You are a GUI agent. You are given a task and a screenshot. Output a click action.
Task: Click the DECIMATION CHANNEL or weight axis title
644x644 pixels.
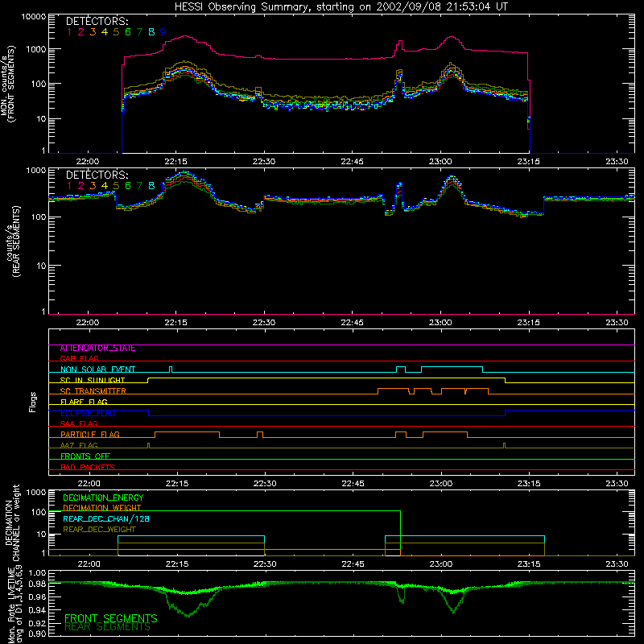[12, 522]
